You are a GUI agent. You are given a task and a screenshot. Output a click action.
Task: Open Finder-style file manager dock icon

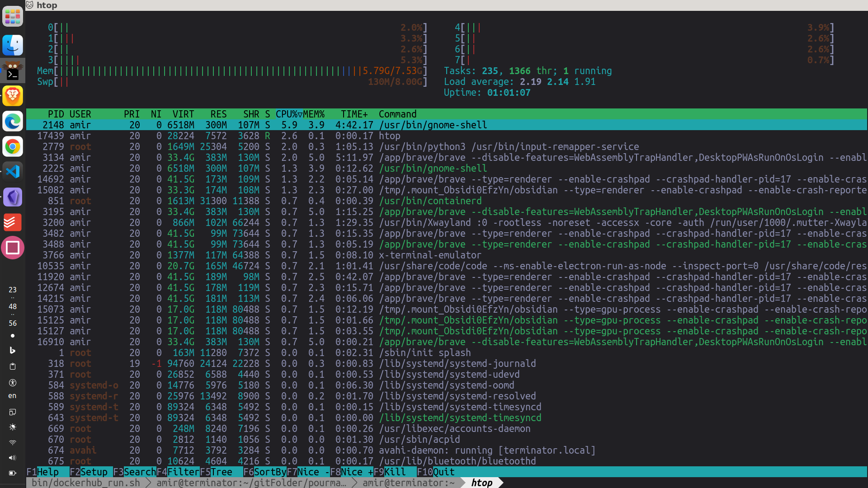click(x=13, y=45)
